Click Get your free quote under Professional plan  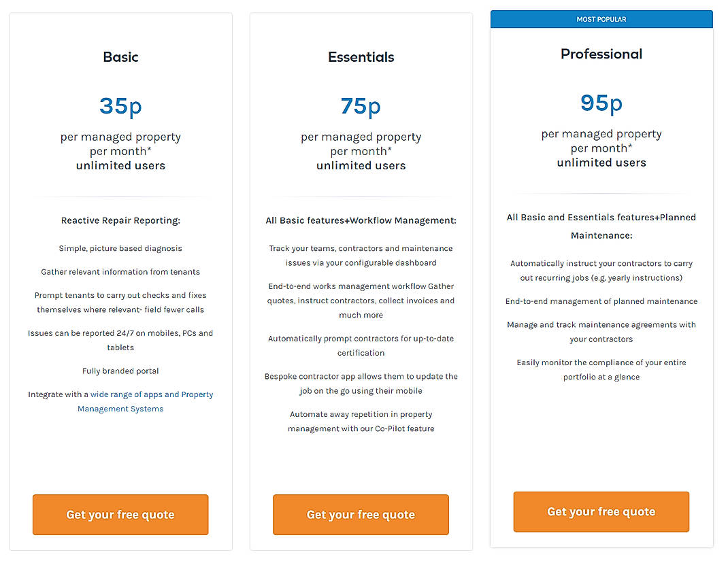(601, 511)
